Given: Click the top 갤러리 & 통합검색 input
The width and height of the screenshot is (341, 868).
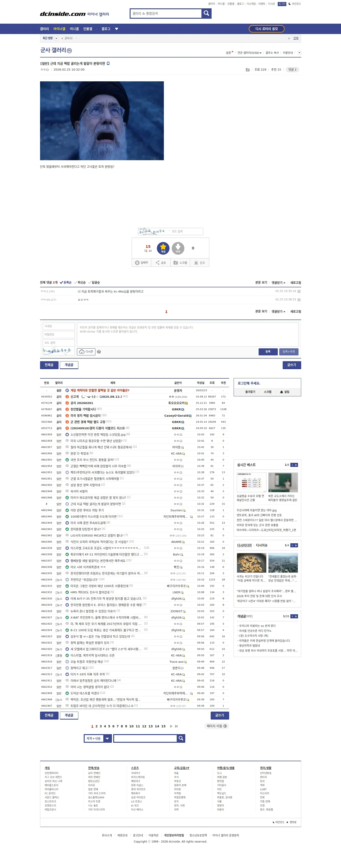Looking at the screenshot, I should coord(166,14).
